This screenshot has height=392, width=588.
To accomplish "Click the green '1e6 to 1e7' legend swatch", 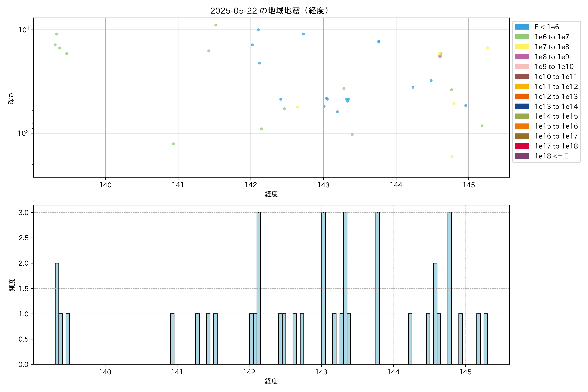I will tap(522, 37).
